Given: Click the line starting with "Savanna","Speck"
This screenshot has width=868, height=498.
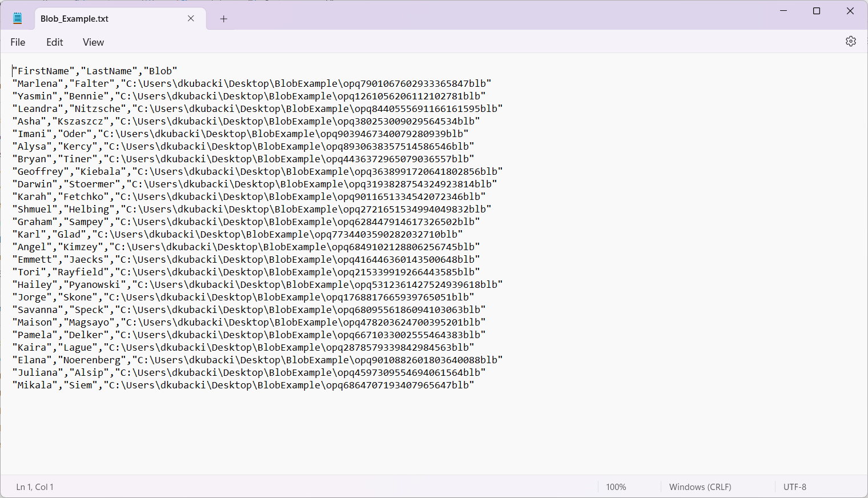Looking at the screenshot, I should [249, 310].
